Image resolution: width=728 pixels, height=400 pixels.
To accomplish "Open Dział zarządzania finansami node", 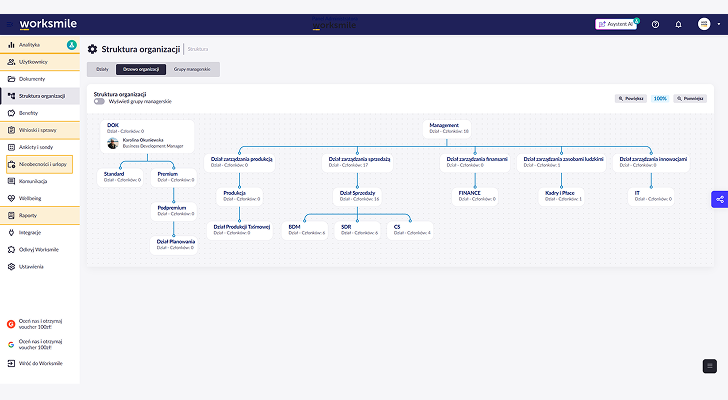I will [475, 162].
